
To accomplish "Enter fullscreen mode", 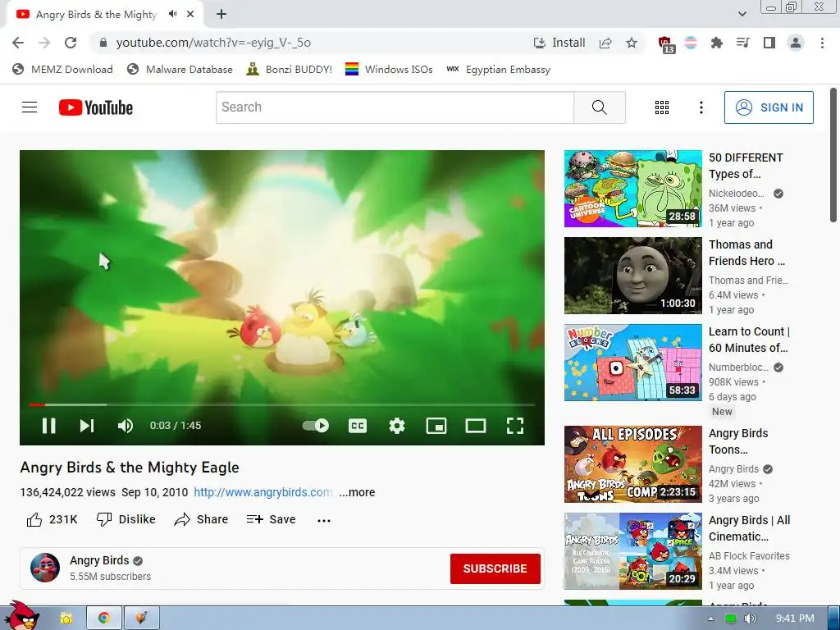I will point(515,426).
